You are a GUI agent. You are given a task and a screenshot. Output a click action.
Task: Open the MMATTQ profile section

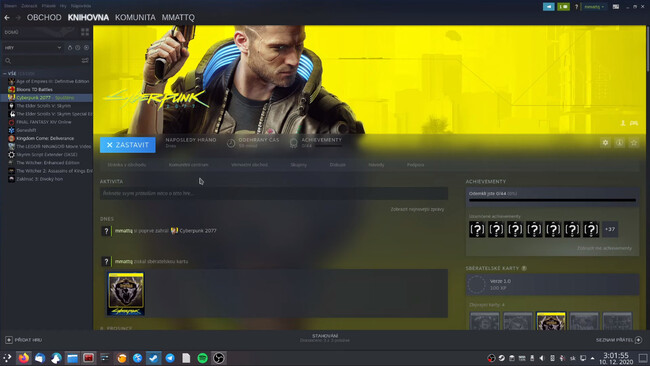pos(178,17)
